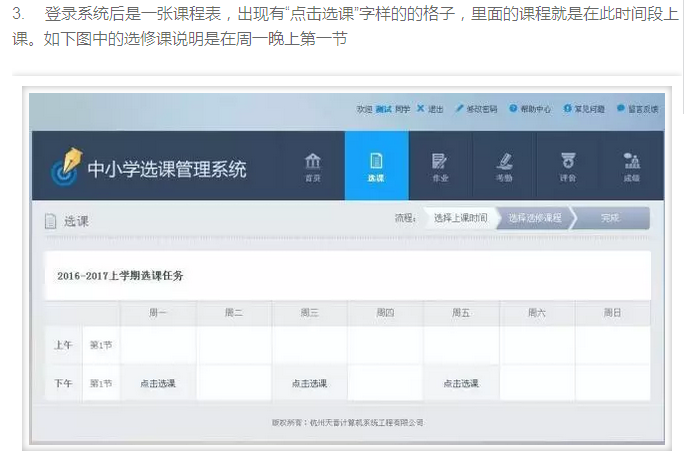Image resolution: width=684 pixels, height=454 pixels.
Task: Click the 上午 row label
Action: pyautogui.click(x=63, y=345)
